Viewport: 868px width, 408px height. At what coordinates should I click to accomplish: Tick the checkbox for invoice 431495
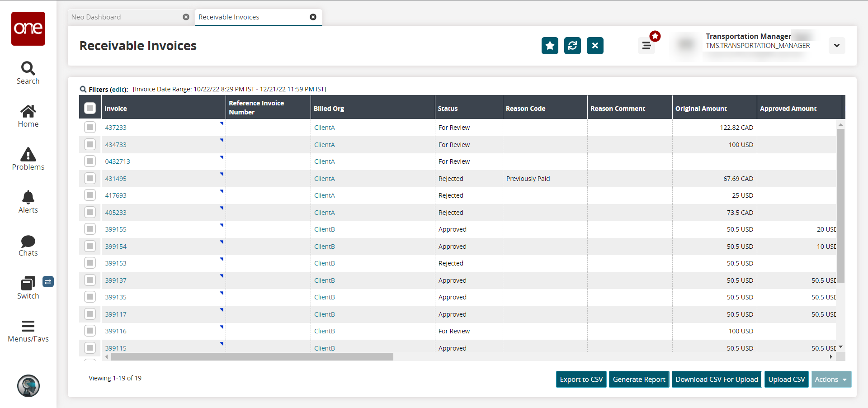[x=90, y=178]
